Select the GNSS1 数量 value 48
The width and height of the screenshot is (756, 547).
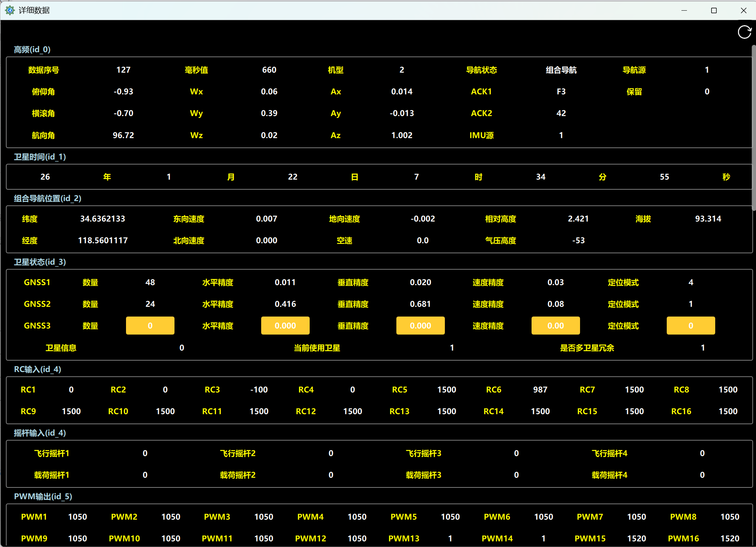coord(150,282)
